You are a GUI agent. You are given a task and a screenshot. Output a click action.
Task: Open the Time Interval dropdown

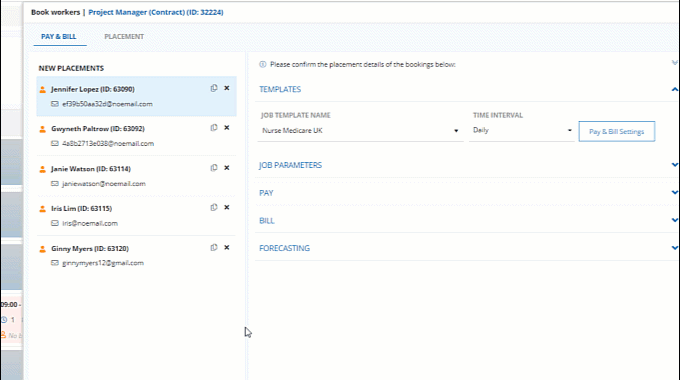(522, 130)
